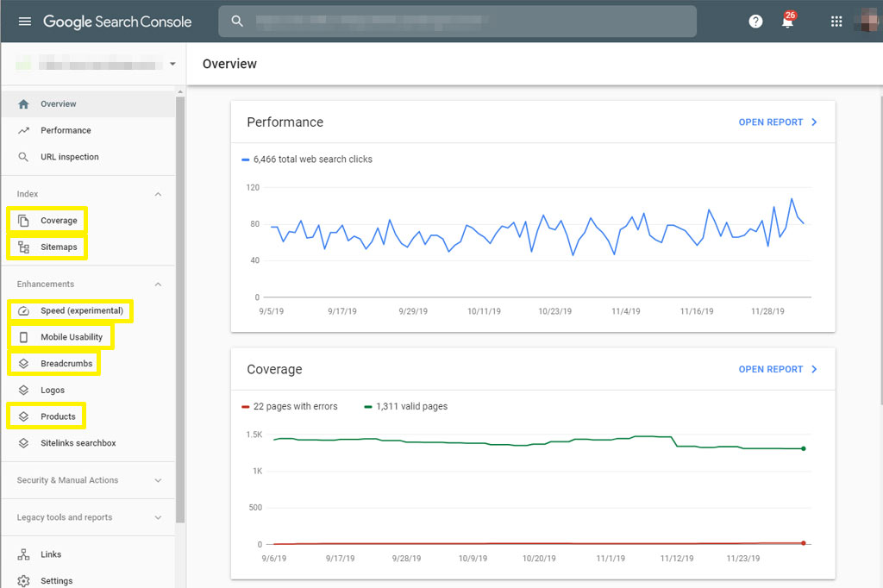Click the Products layers icon

(23, 416)
